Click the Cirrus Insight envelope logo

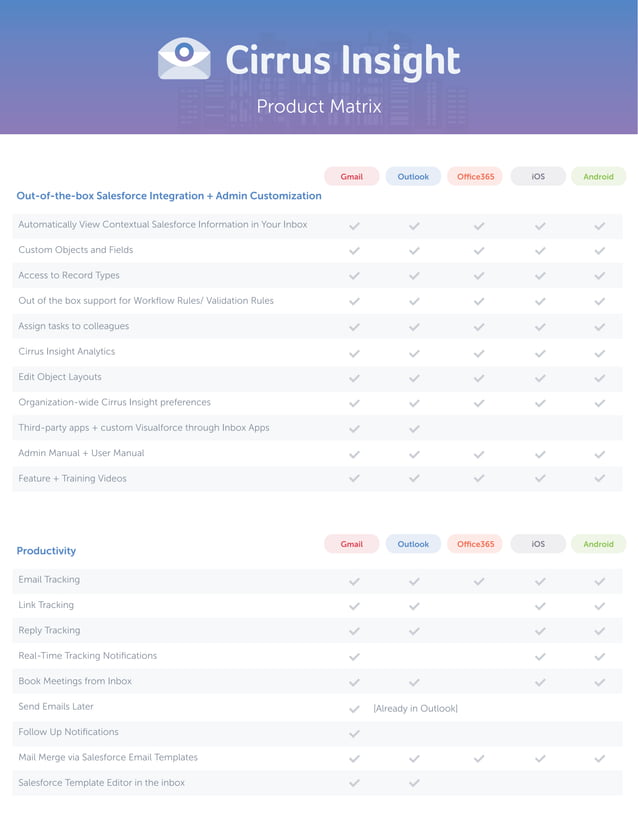[184, 60]
